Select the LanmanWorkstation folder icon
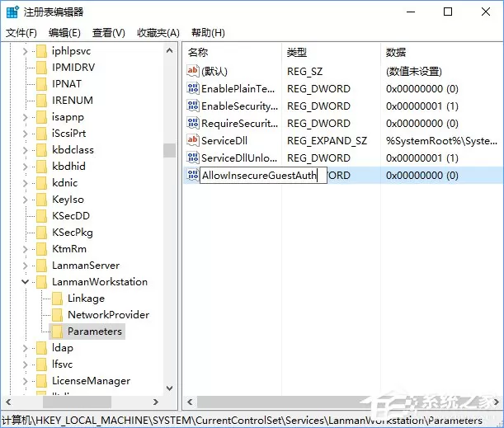 pos(41,282)
